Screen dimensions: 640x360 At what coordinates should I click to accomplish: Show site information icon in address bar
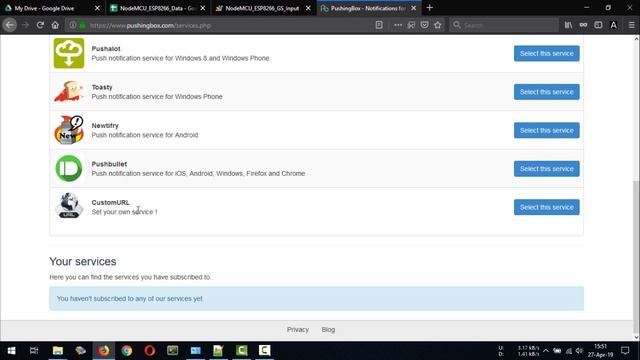[x=73, y=25]
